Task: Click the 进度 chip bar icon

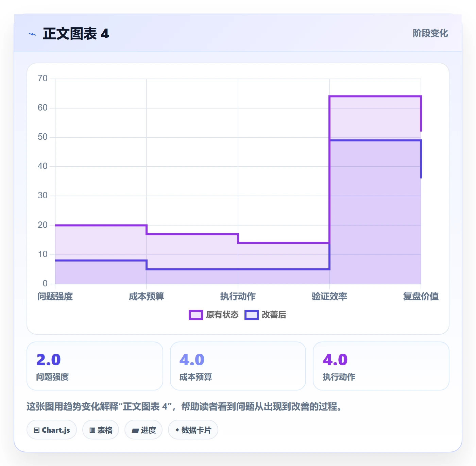Action: [x=135, y=431]
